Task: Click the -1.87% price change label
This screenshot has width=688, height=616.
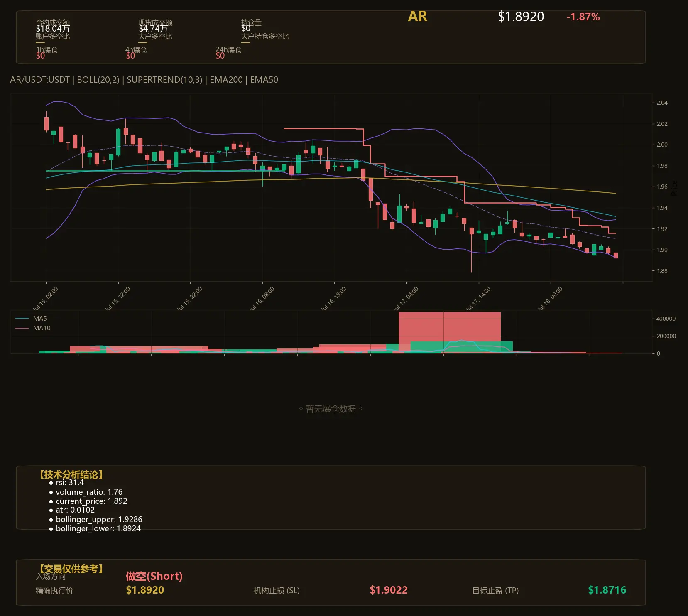Action: (583, 17)
